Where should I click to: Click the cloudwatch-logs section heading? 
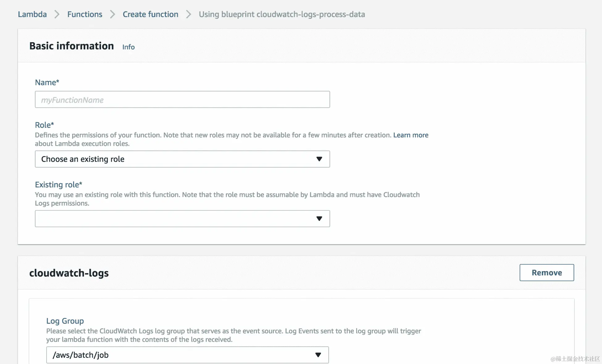[69, 273]
